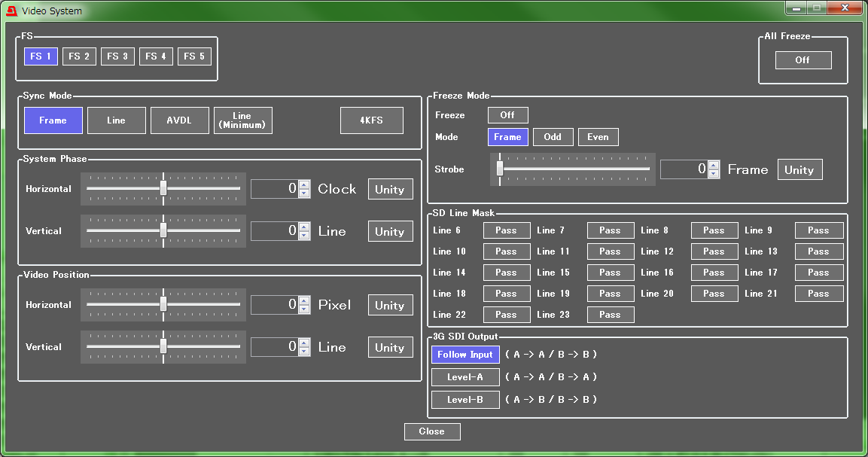
Task: Select Odd freeze mode
Action: coord(552,137)
